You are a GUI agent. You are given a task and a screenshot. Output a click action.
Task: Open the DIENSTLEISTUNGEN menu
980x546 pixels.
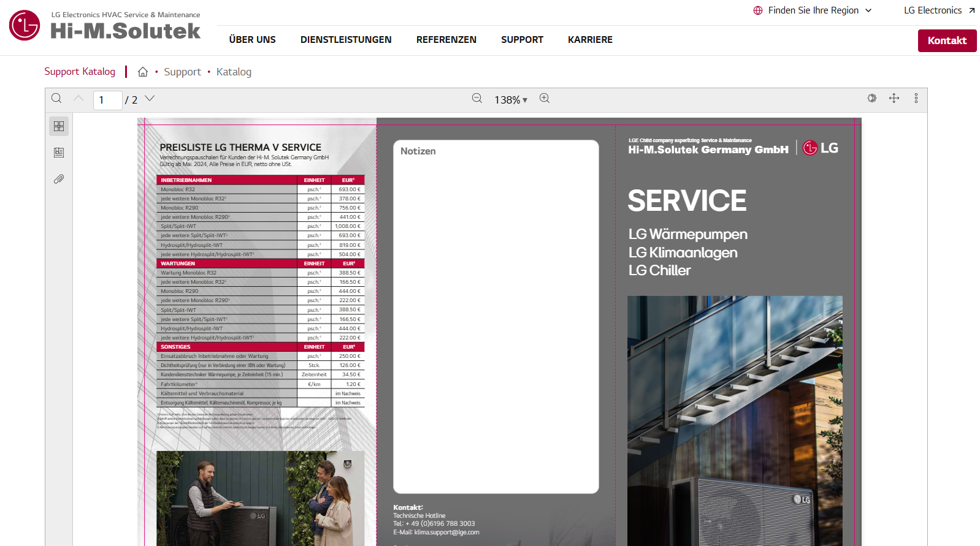[x=346, y=40]
